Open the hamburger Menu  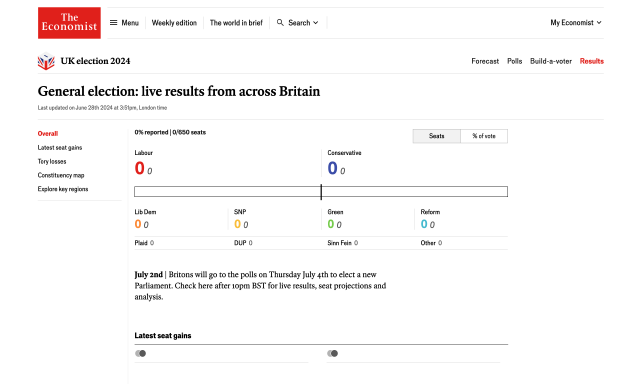coord(124,23)
